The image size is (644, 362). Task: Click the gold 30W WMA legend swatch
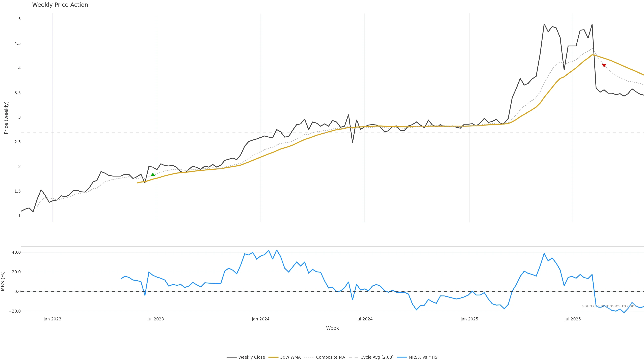(x=273, y=357)
